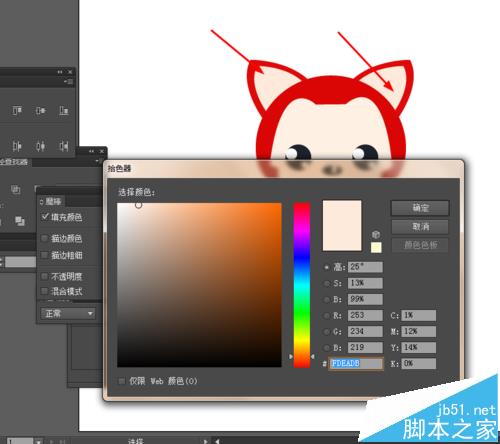Select the brightness B radio button below S
The height and width of the screenshot is (444, 500).
[x=327, y=299]
